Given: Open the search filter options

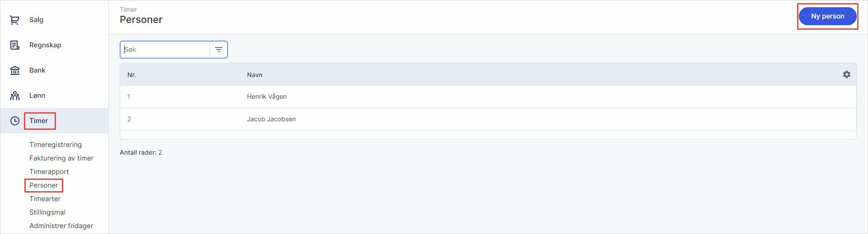Looking at the screenshot, I should coord(219,50).
